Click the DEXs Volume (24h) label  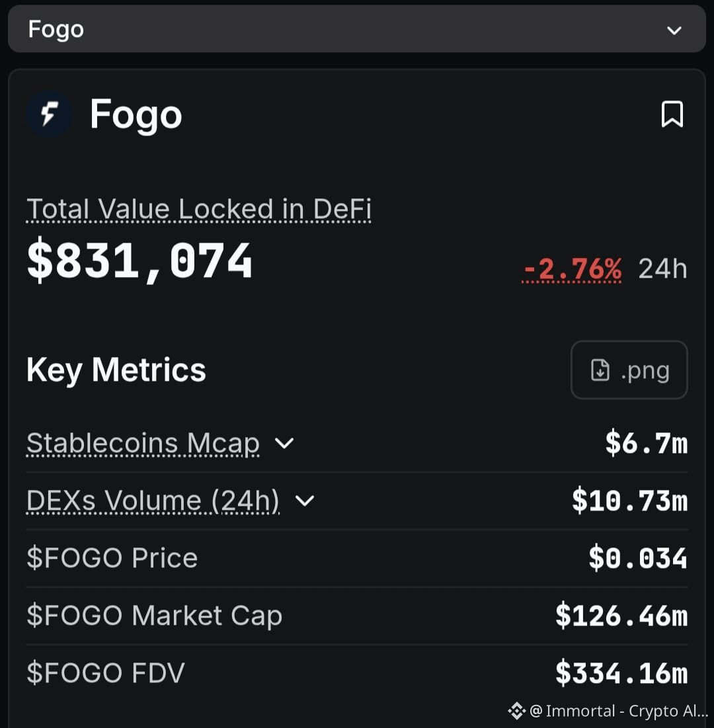pos(153,501)
